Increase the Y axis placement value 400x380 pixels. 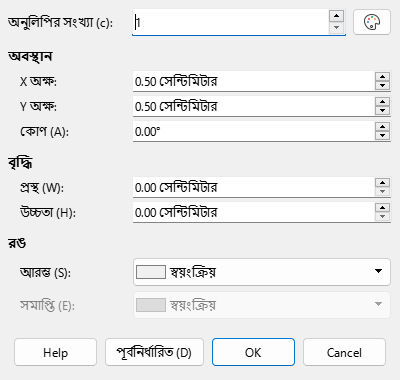click(x=382, y=102)
